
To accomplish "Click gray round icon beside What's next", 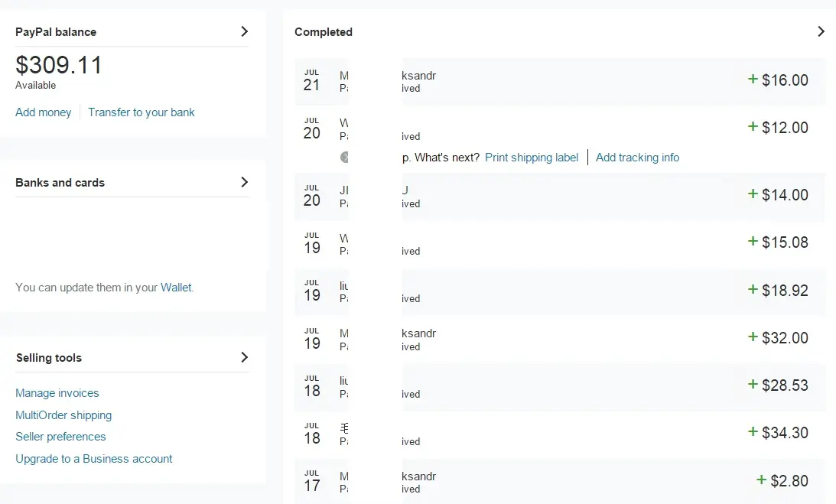I will tap(344, 157).
